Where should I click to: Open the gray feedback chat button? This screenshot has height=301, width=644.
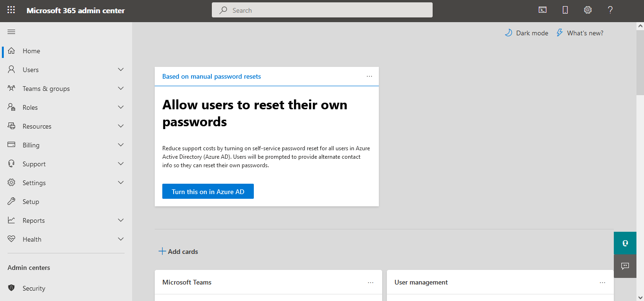pyautogui.click(x=625, y=266)
